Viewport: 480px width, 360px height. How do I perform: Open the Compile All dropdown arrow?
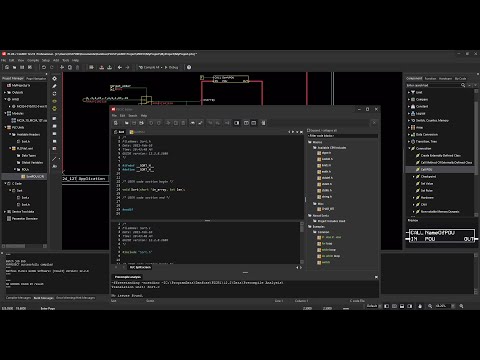point(162,67)
